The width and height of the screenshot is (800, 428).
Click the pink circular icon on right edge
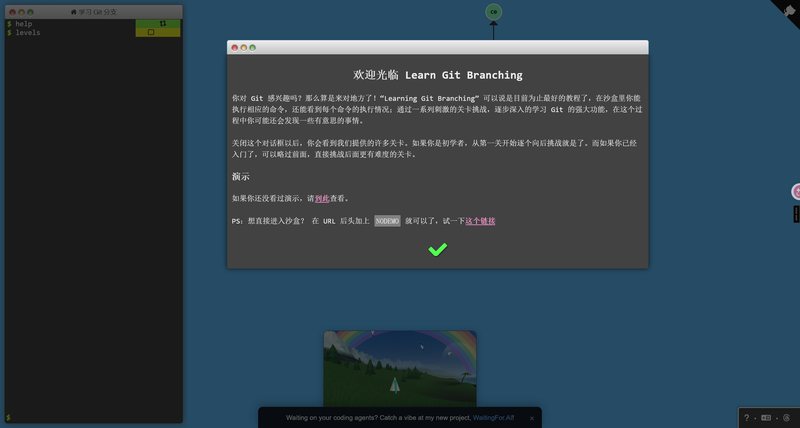click(x=795, y=192)
